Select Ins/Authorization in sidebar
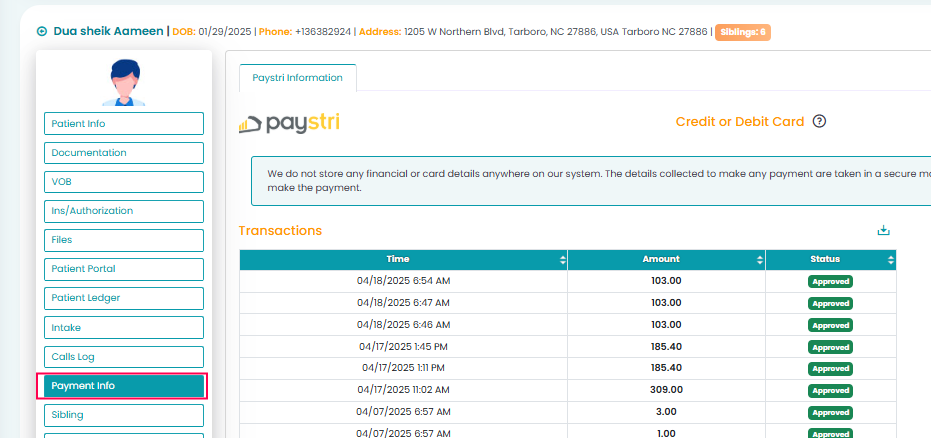Image resolution: width=931 pixels, height=438 pixels. 124,211
